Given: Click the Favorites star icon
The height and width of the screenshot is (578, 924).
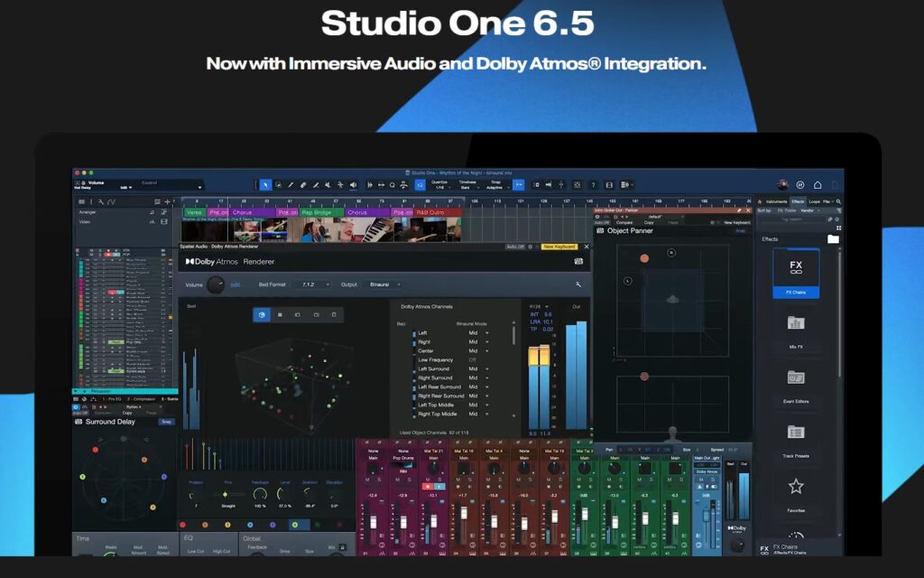Looking at the screenshot, I should (796, 488).
